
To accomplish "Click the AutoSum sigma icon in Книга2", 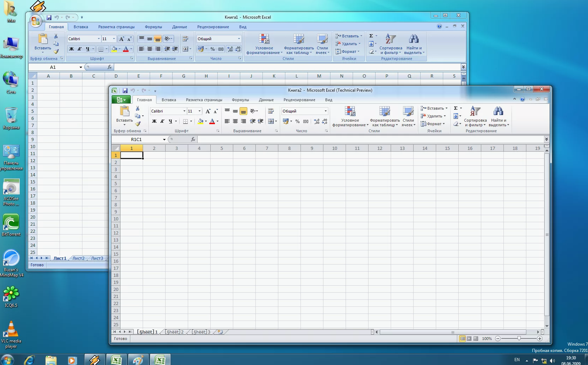I will (x=456, y=108).
